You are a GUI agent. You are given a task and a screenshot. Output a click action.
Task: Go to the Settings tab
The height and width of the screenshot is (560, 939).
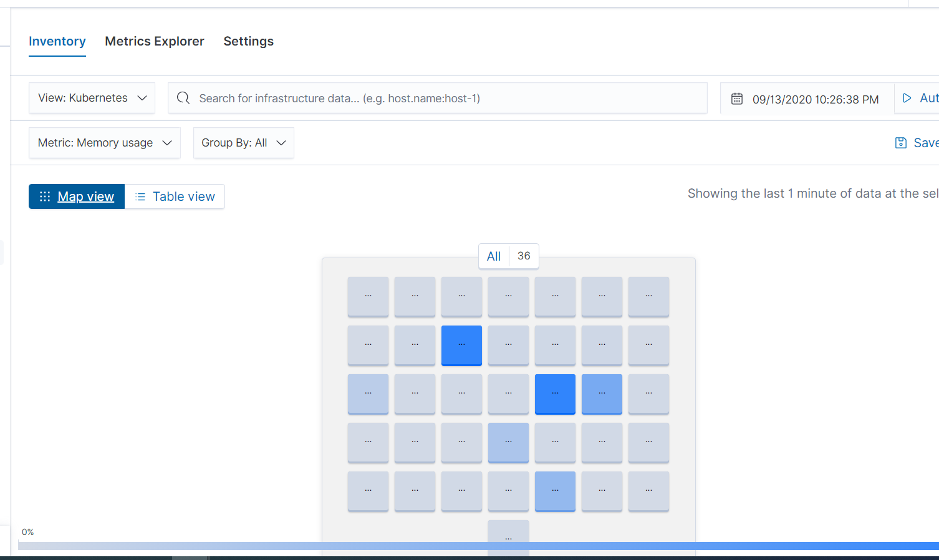coord(249,41)
